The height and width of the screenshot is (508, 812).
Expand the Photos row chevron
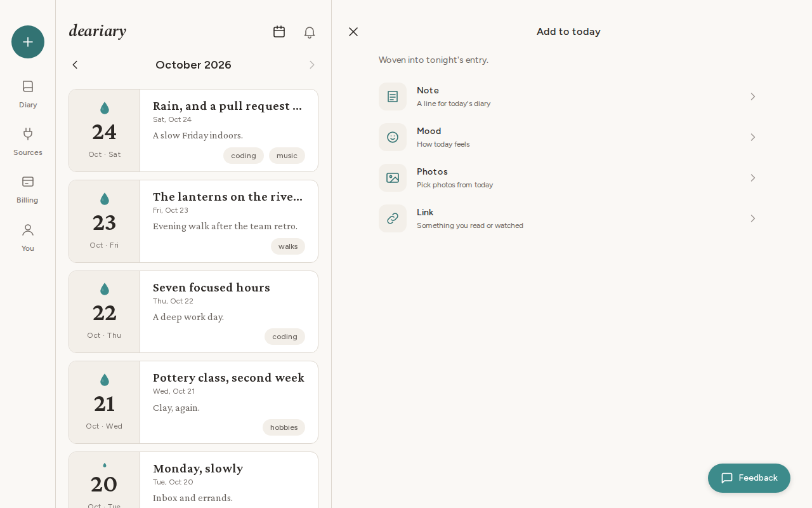click(753, 178)
